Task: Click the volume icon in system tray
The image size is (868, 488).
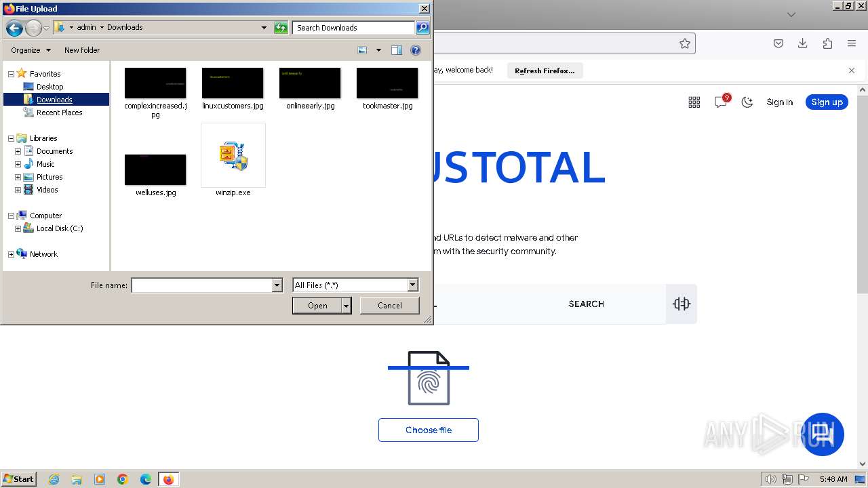Action: (770, 479)
